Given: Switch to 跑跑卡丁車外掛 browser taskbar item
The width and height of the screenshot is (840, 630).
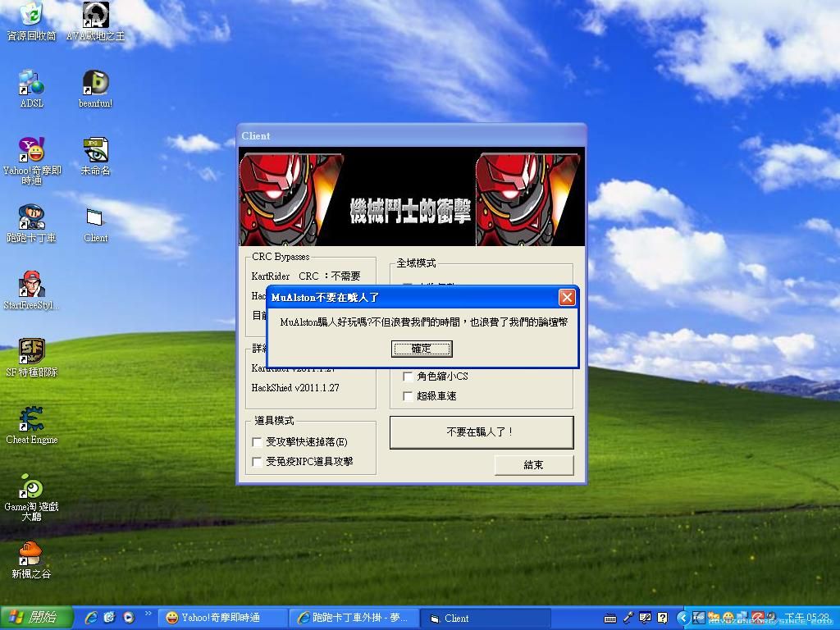Looking at the screenshot, I should pyautogui.click(x=353, y=618).
